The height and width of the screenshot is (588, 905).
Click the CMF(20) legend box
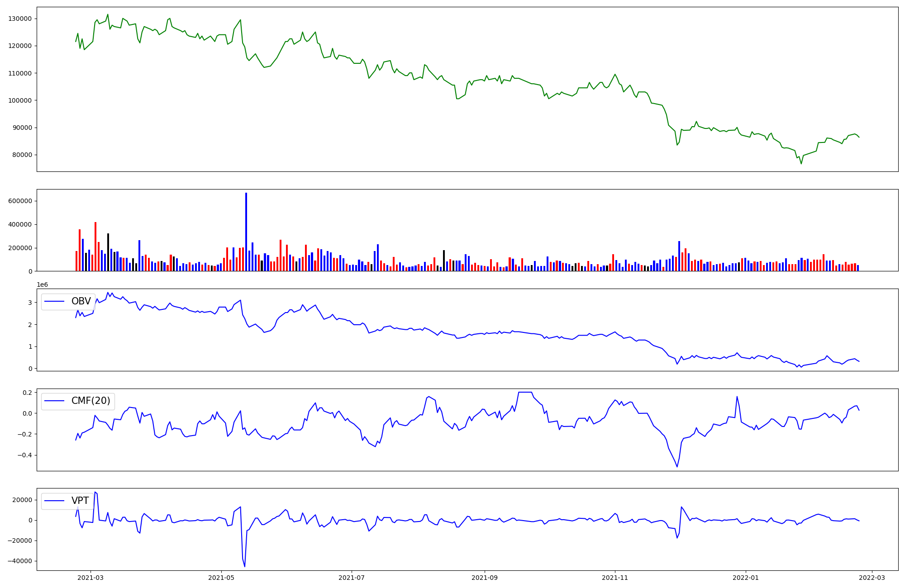pyautogui.click(x=78, y=401)
